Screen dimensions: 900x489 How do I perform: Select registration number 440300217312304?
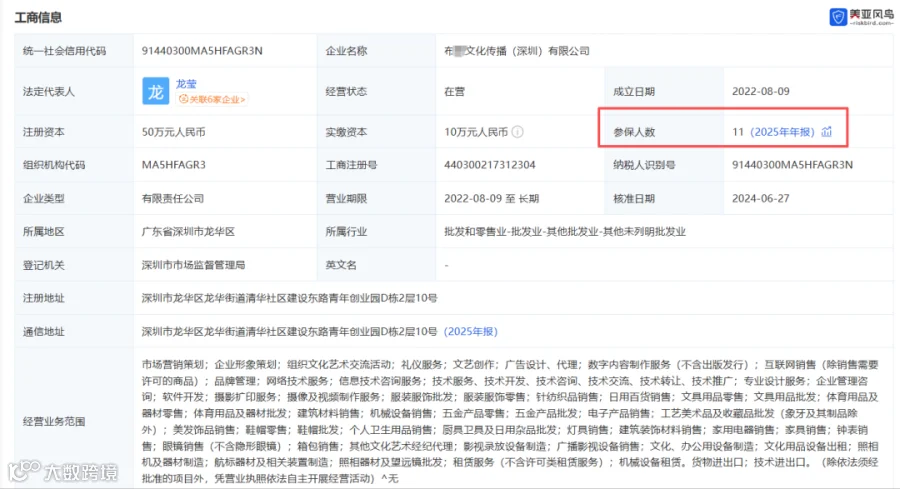click(x=490, y=165)
